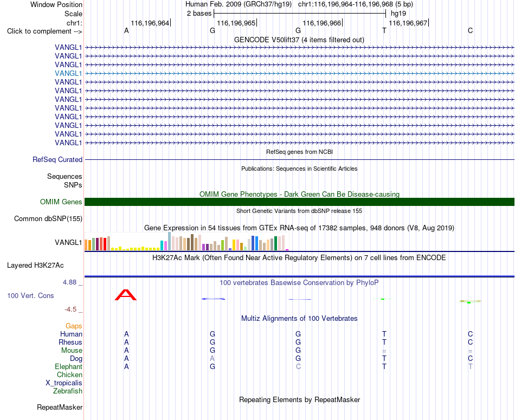Image resolution: width=515 pixels, height=420 pixels.
Task: Click the Rhesus species label
Action: pos(70,342)
